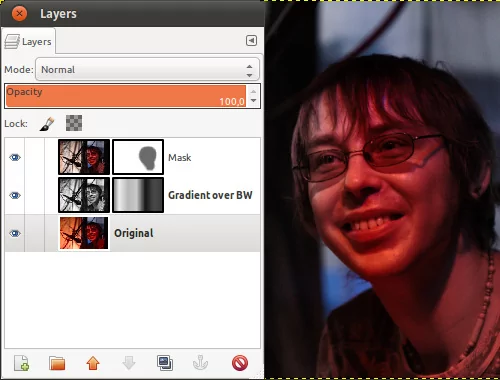500x380 pixels.
Task: Create a new layer
Action: (x=21, y=363)
